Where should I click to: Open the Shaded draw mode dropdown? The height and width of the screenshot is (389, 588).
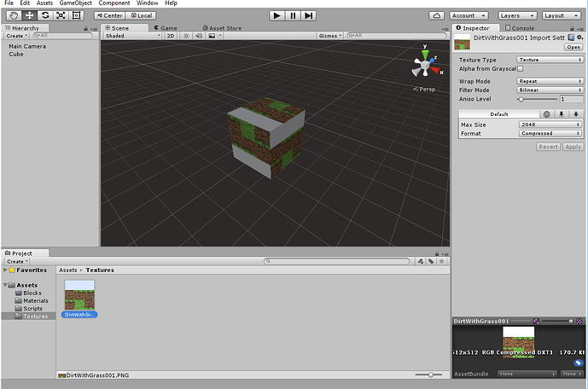(x=133, y=36)
